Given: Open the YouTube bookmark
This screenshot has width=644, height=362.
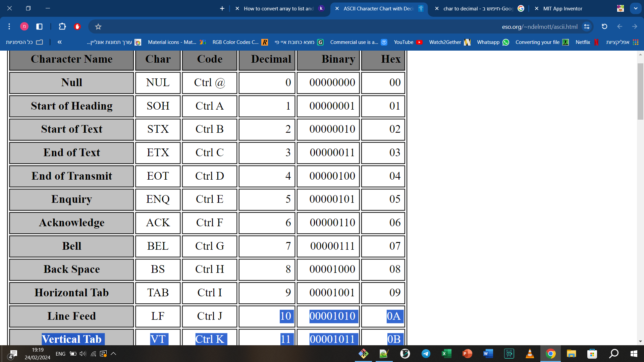Looking at the screenshot, I should click(x=408, y=42).
